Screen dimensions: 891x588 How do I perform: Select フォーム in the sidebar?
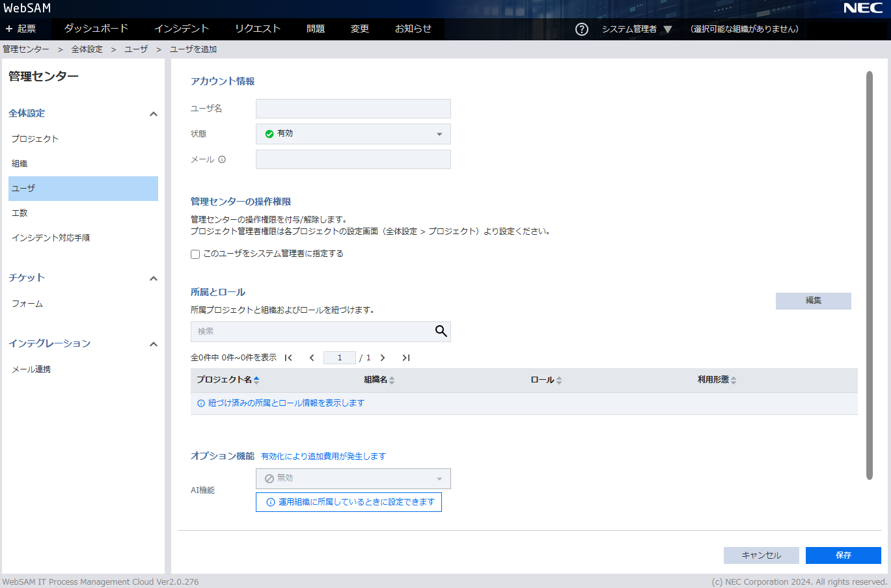tap(83, 304)
